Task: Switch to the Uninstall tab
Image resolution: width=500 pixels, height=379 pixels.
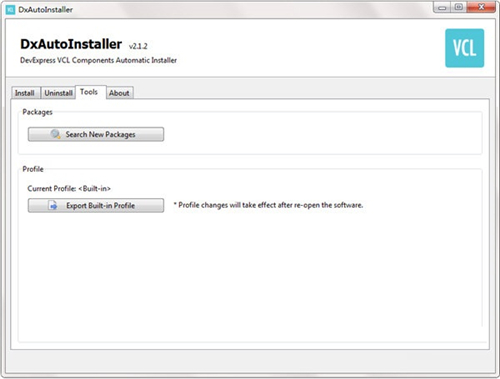Action: [58, 93]
